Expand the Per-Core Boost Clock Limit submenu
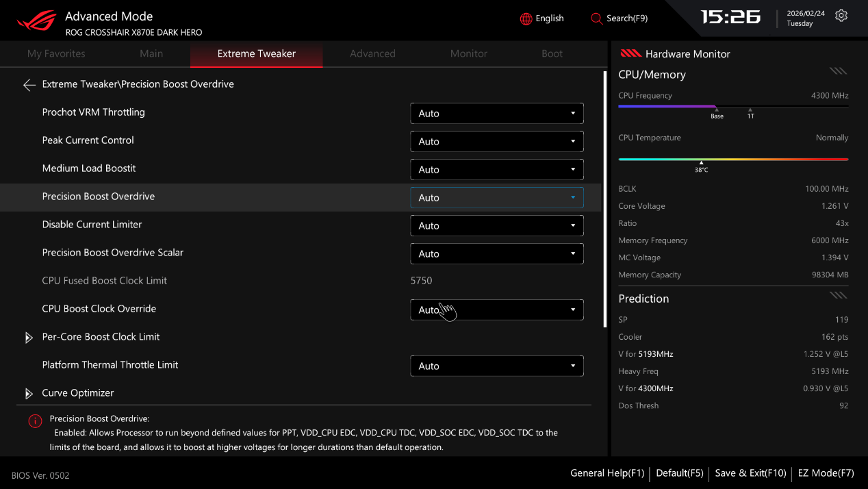This screenshot has width=868, height=489. (101, 337)
